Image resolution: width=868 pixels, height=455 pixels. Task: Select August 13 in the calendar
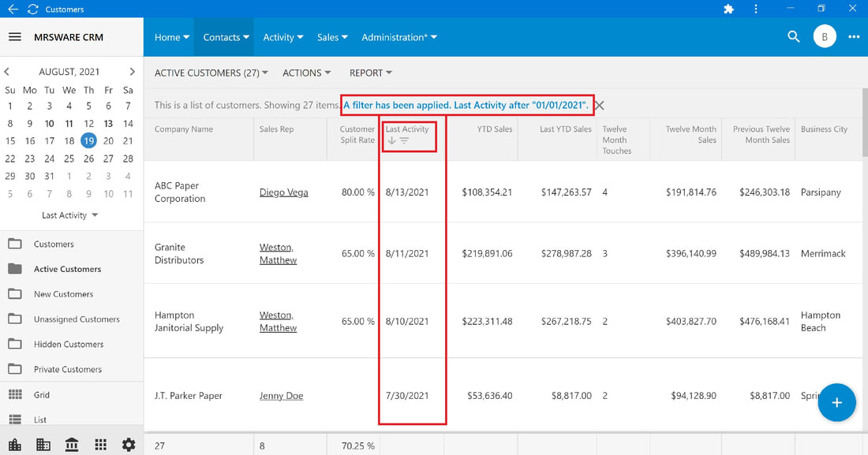tap(109, 124)
